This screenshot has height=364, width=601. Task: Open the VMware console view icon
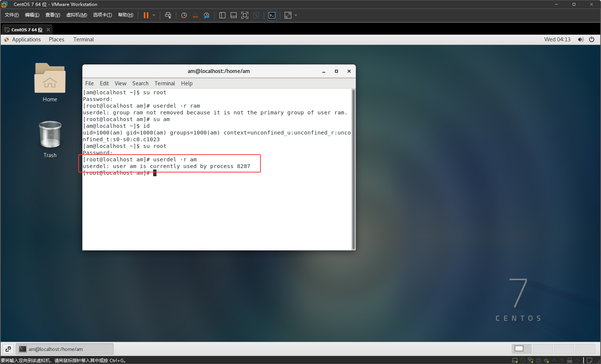coord(272,15)
